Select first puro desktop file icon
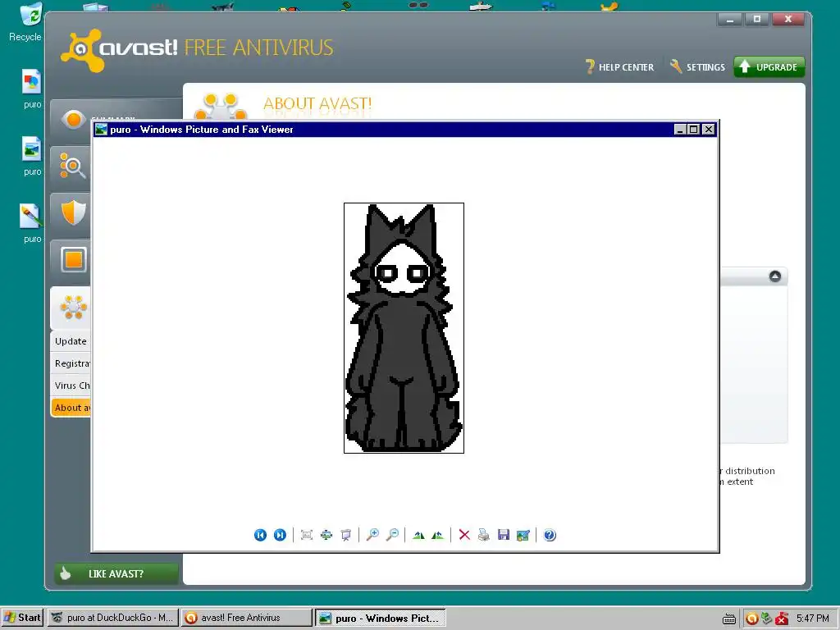Screen dimensions: 840x630 pos(32,89)
